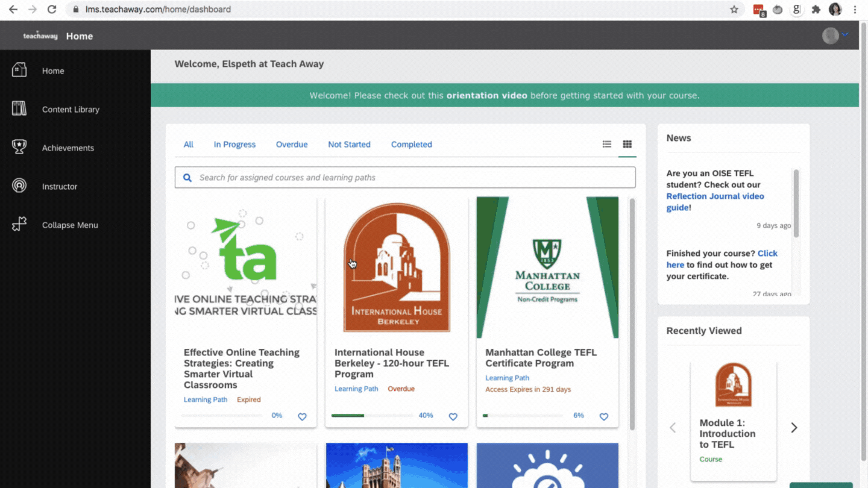Open Module 1: Introduction to TEFL

pos(728,434)
